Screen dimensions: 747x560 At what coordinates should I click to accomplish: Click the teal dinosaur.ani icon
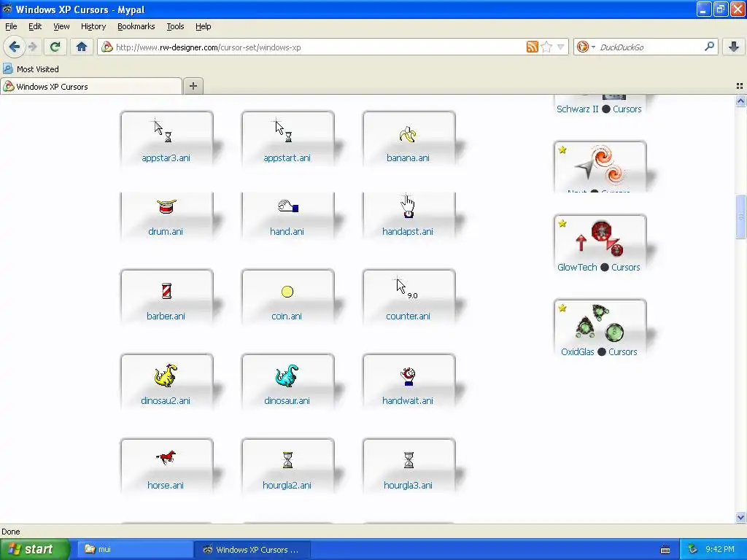287,376
